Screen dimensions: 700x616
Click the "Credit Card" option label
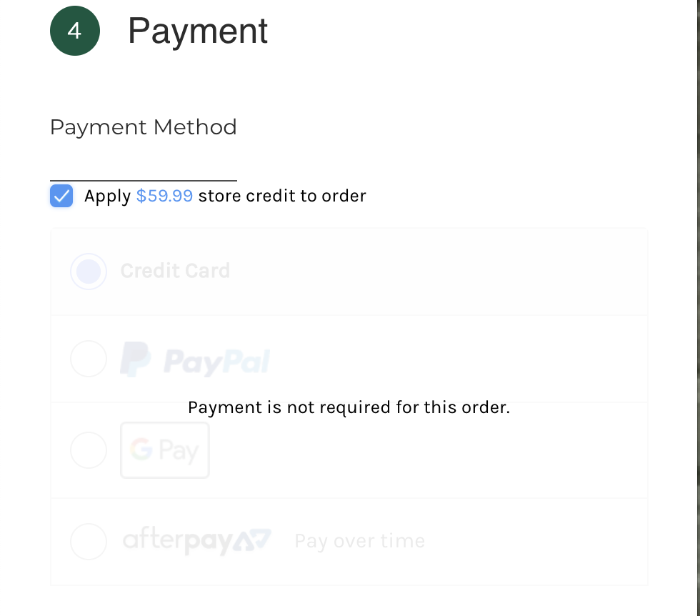(x=175, y=271)
